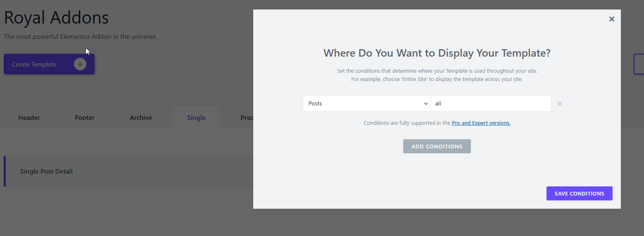
Task: Switch to the Footer tab
Action: click(85, 117)
